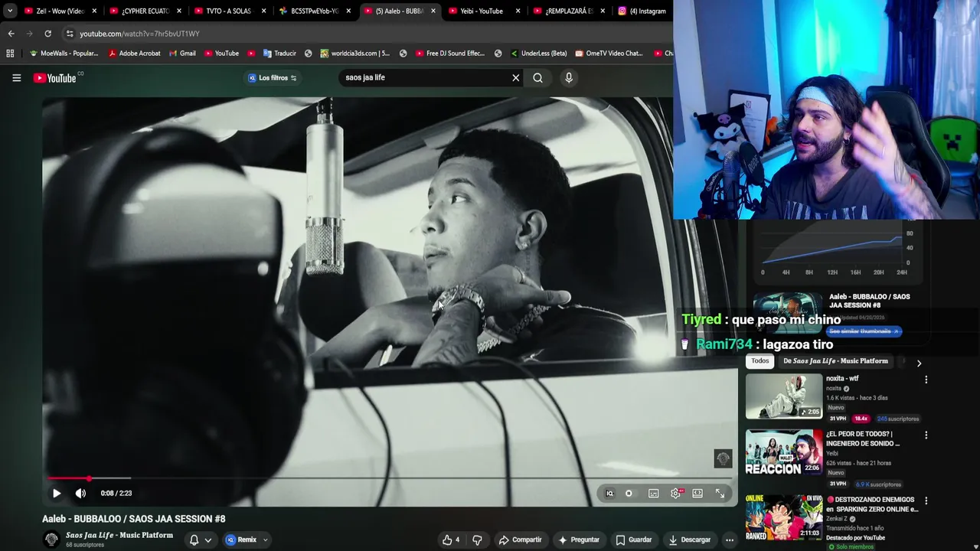Open the noxita channel name link
The image size is (980, 551).
833,389
